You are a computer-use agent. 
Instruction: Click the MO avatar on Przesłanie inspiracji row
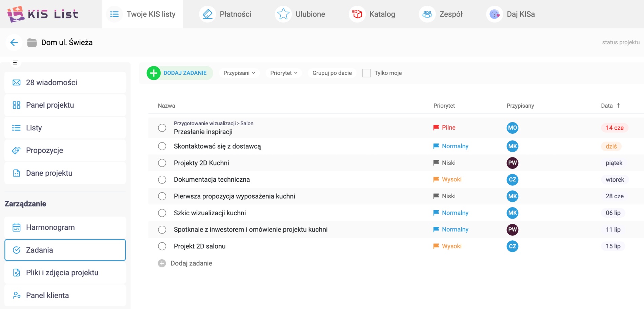click(x=512, y=128)
